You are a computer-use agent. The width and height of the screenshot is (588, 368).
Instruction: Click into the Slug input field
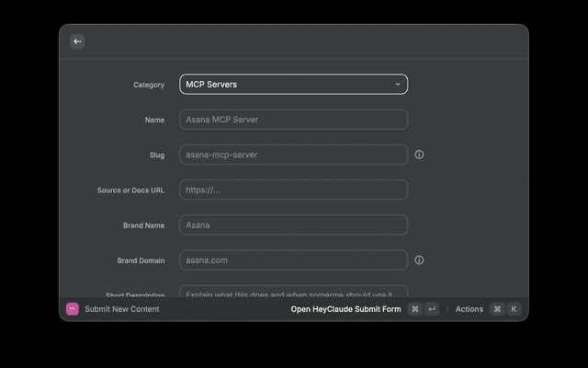click(294, 155)
